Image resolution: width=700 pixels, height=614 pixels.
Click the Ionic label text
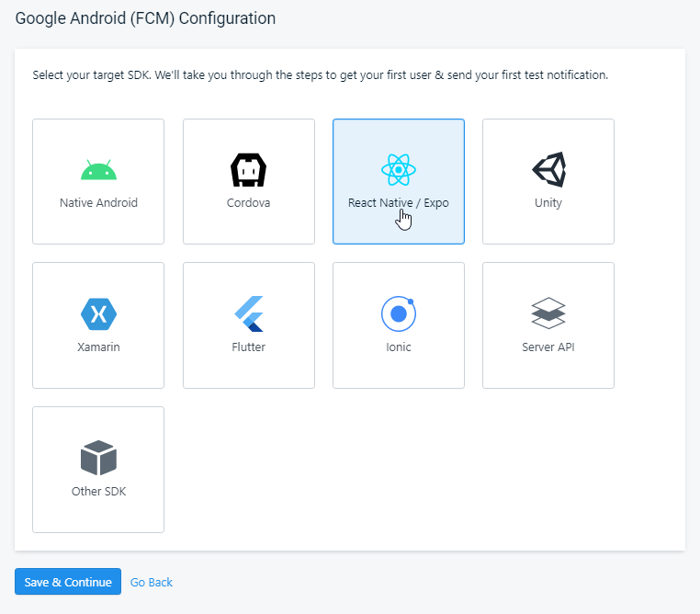[x=399, y=347]
